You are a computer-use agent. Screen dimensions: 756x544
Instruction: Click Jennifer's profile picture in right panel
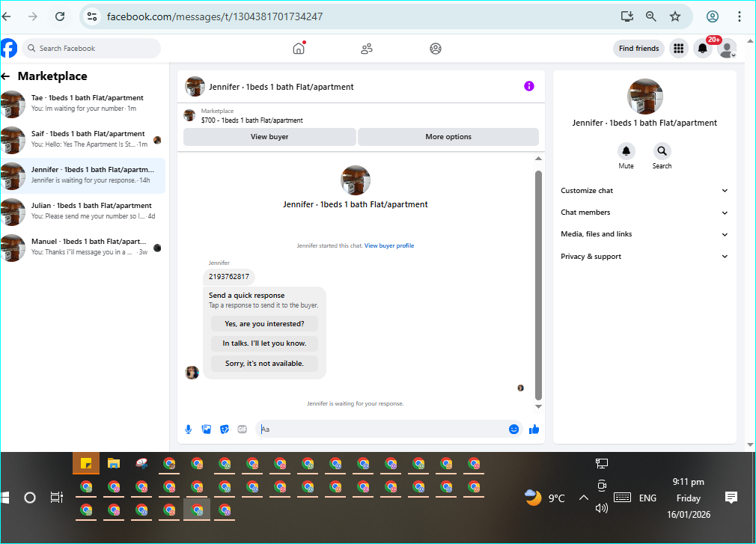(645, 97)
